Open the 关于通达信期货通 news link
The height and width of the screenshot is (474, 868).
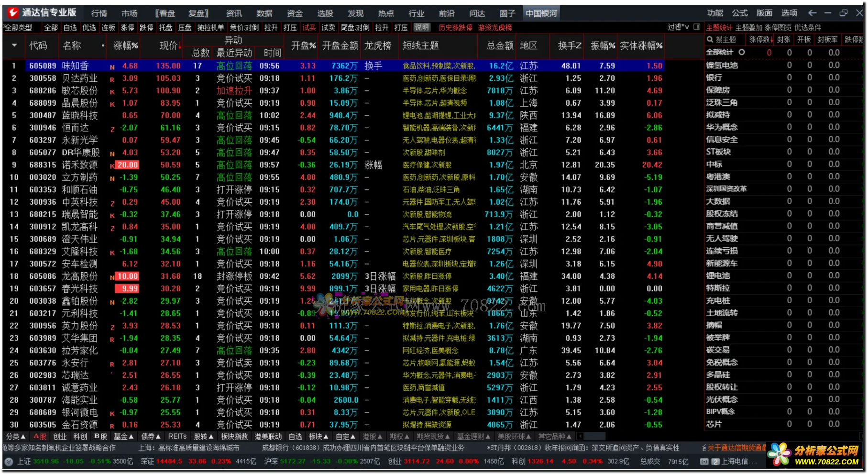[737, 448]
